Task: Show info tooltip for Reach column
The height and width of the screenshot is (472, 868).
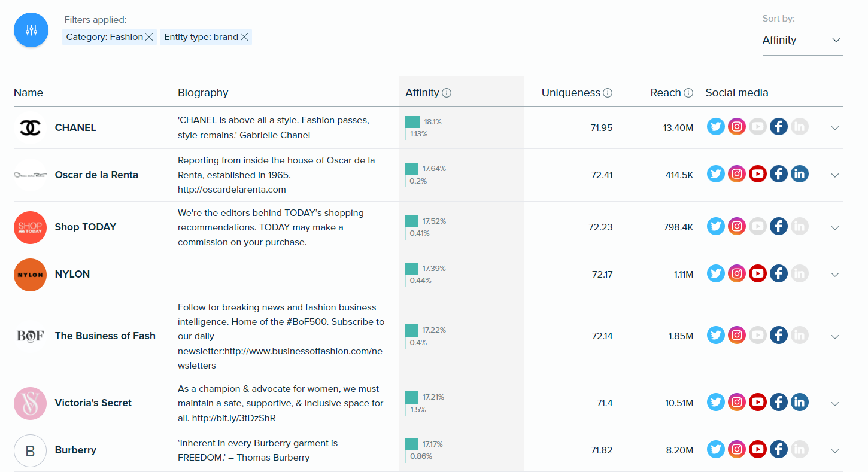Action: [x=688, y=93]
